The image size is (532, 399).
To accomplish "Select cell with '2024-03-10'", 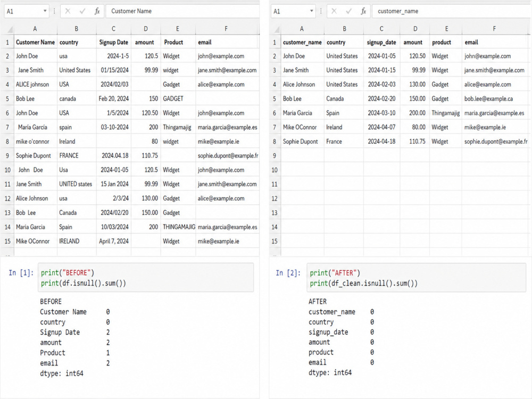I will 381,113.
